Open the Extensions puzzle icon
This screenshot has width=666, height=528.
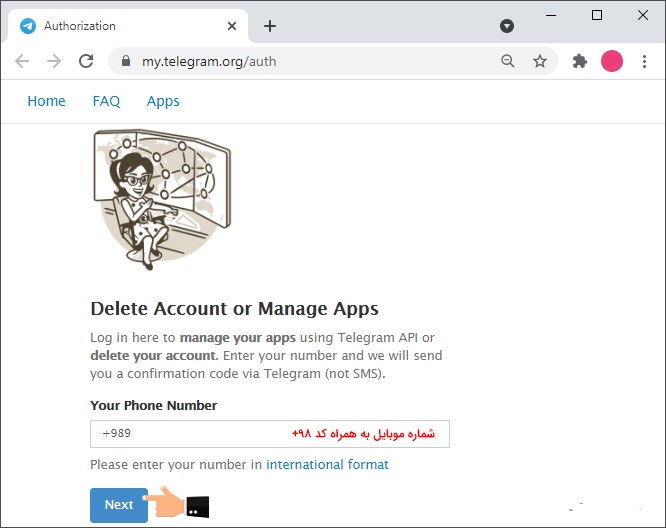pyautogui.click(x=579, y=61)
